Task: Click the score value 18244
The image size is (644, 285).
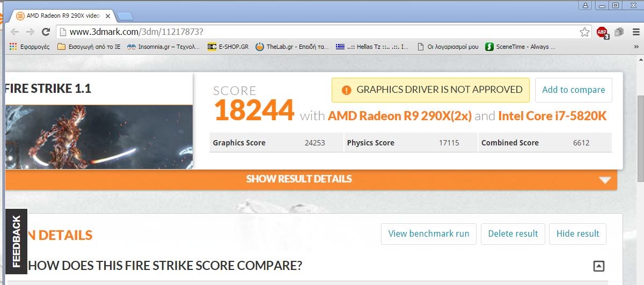Action: point(254,111)
